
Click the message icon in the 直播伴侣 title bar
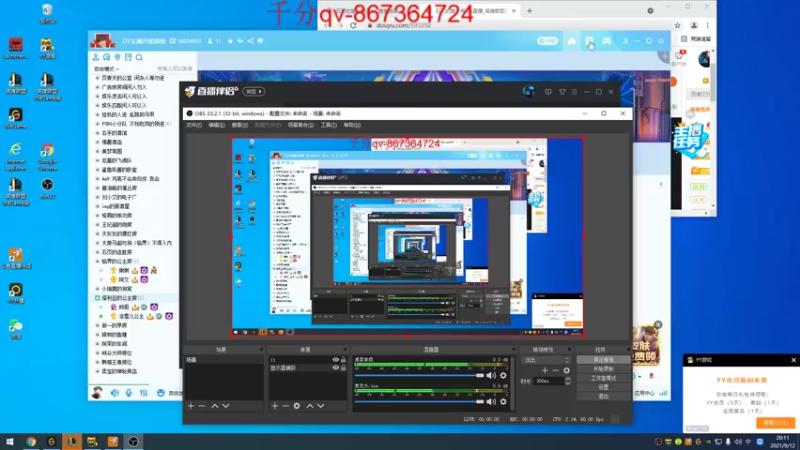click(548, 92)
